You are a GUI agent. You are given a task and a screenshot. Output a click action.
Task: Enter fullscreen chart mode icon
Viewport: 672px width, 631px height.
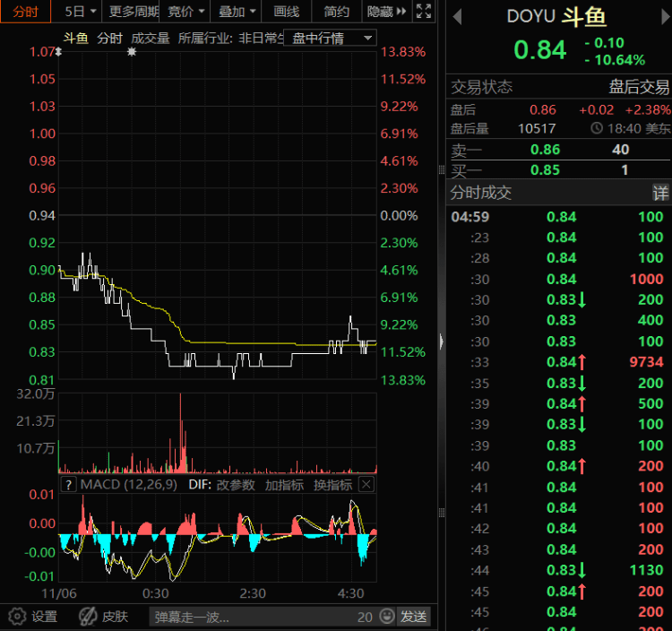tap(424, 11)
